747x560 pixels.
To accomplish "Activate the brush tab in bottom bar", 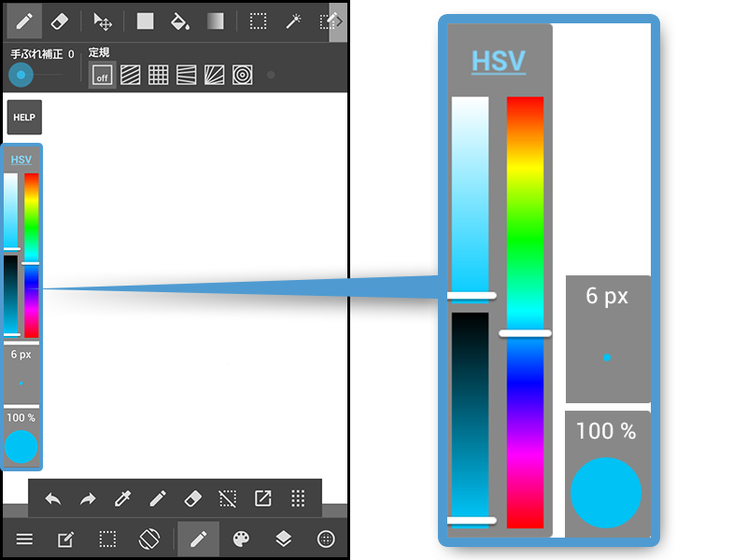I will [x=198, y=539].
